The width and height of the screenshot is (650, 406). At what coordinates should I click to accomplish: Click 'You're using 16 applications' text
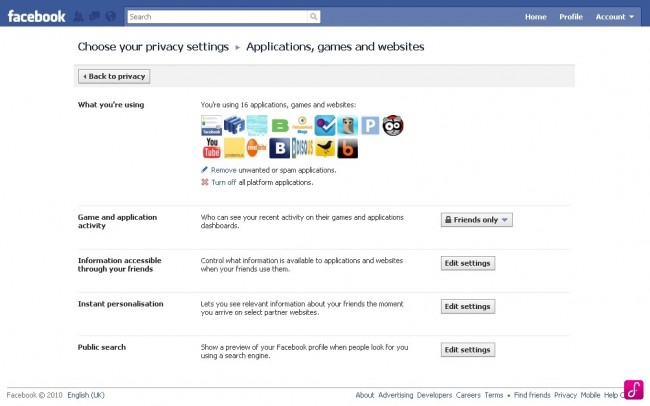[278, 105]
